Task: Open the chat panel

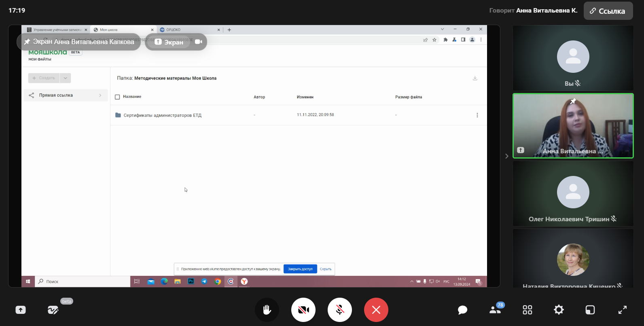Action: (462, 310)
